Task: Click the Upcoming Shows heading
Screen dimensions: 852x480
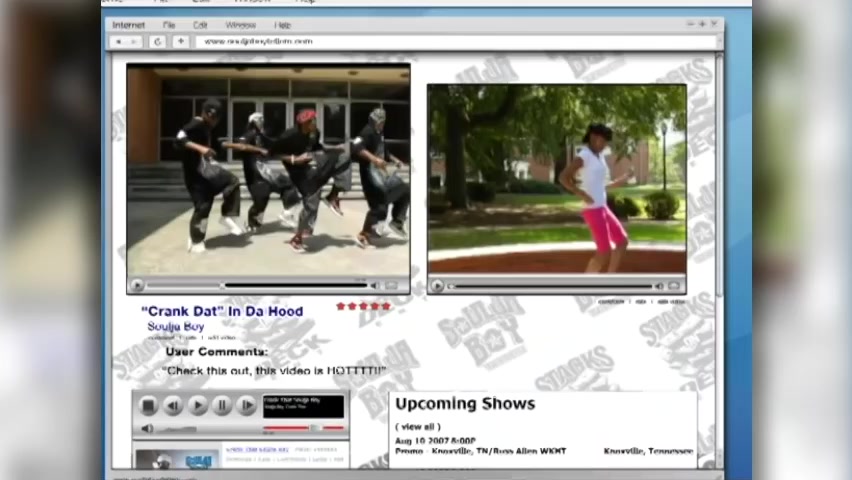Action: (x=465, y=403)
